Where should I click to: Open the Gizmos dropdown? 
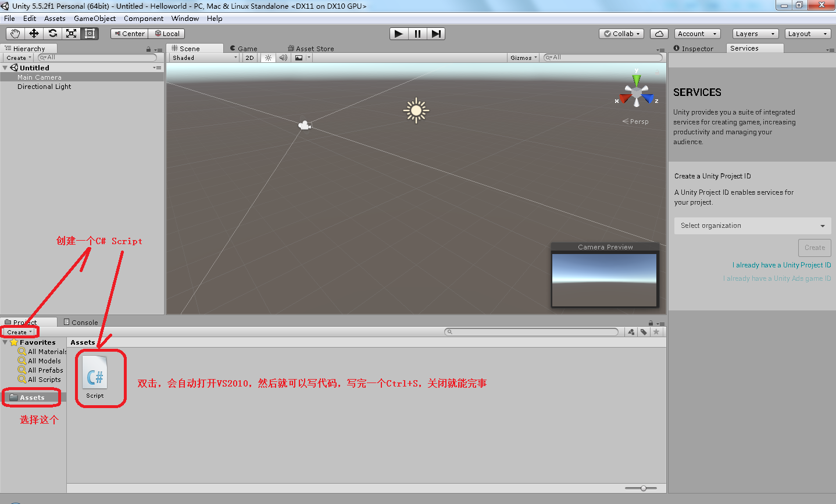[x=523, y=58]
